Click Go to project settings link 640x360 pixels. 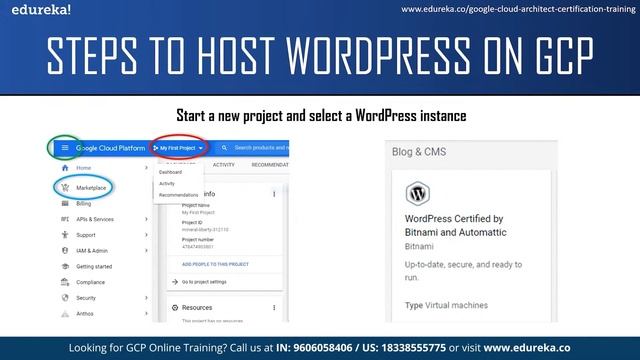point(204,282)
